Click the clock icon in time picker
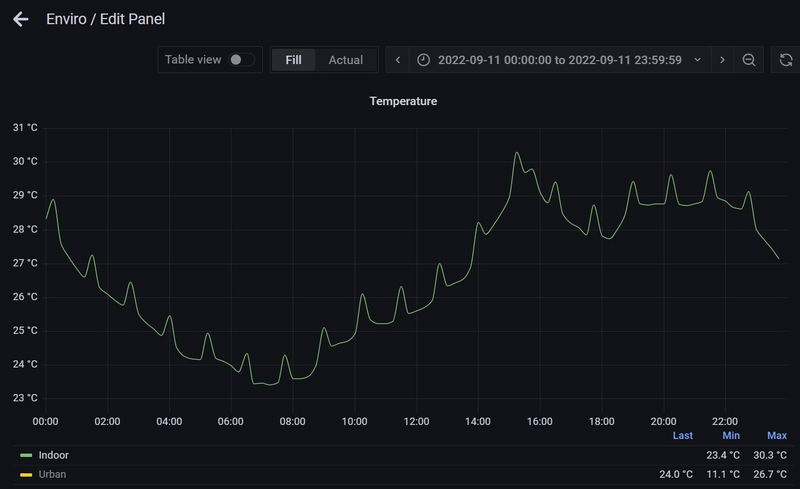Viewport: 800px width, 489px height. [423, 60]
